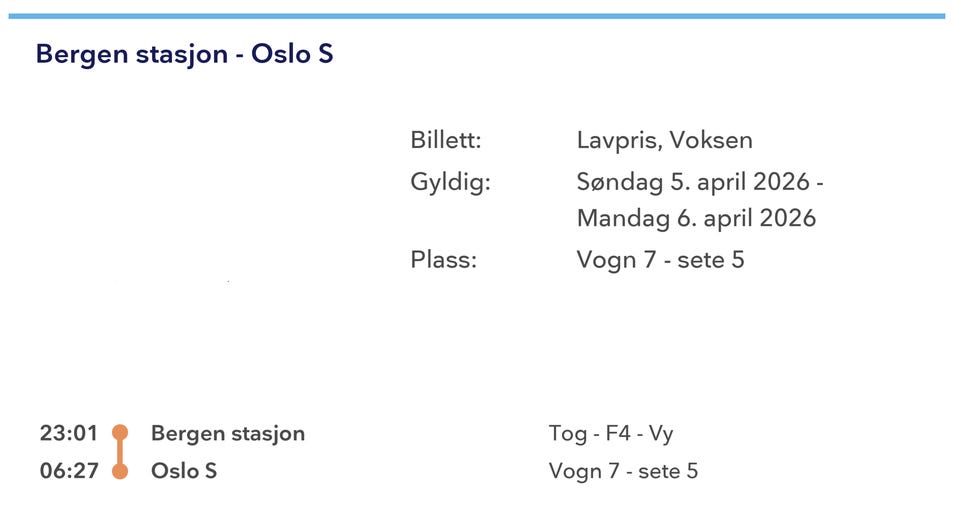Select the Gyldig label
Screen dimensions: 960x517
pos(450,183)
